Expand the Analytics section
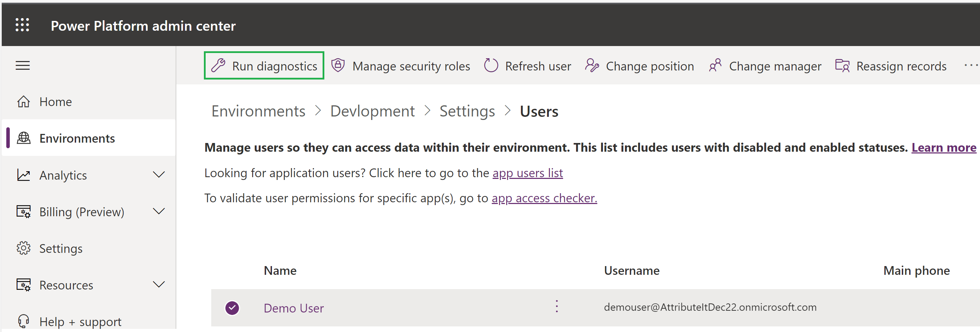The height and width of the screenshot is (332, 980). 159,175
